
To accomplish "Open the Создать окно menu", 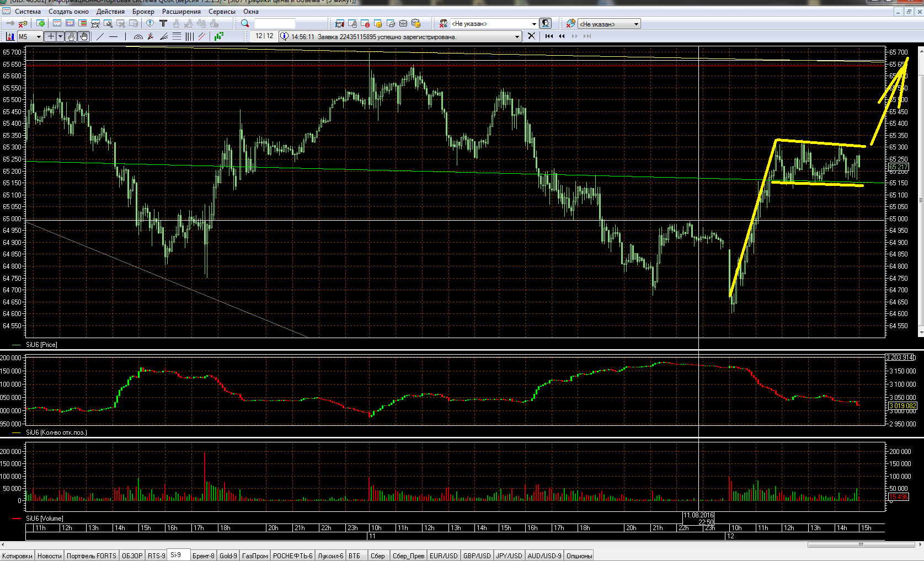I will 68,12.
